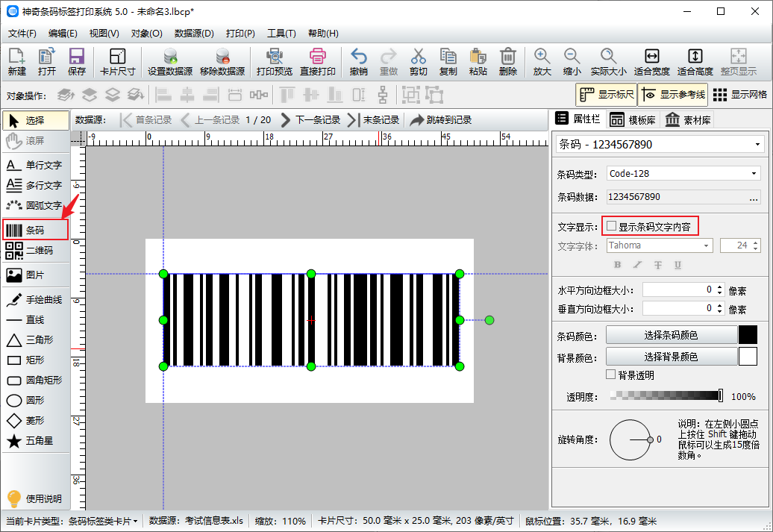Choose the 单行文字 single-line text tool

35,165
